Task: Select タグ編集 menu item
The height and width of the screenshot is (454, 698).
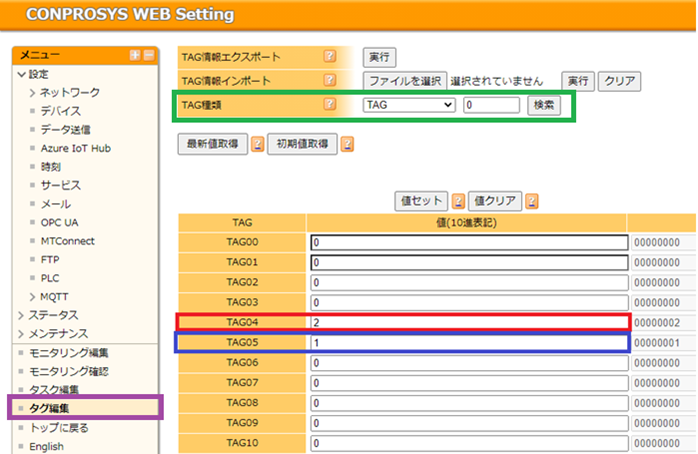Action: [49, 408]
